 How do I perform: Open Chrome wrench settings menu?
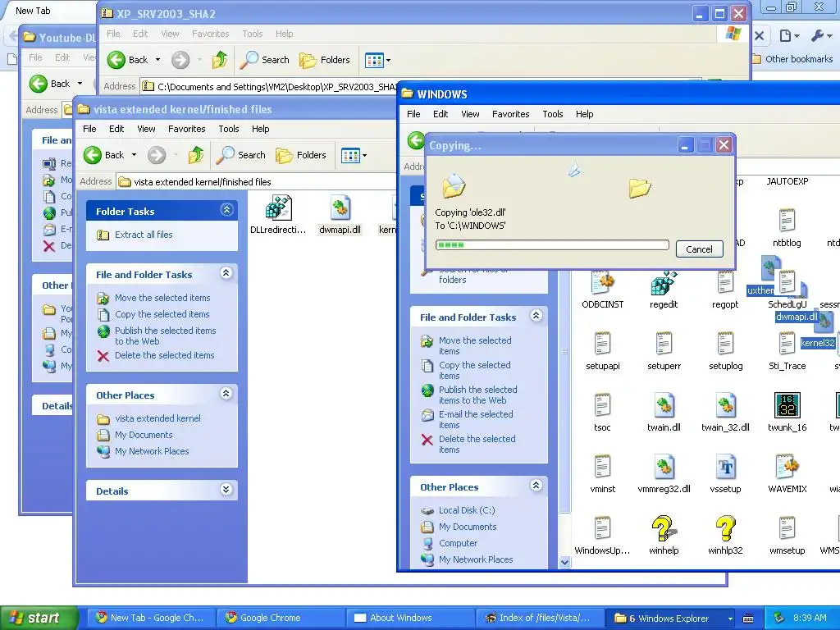(821, 36)
